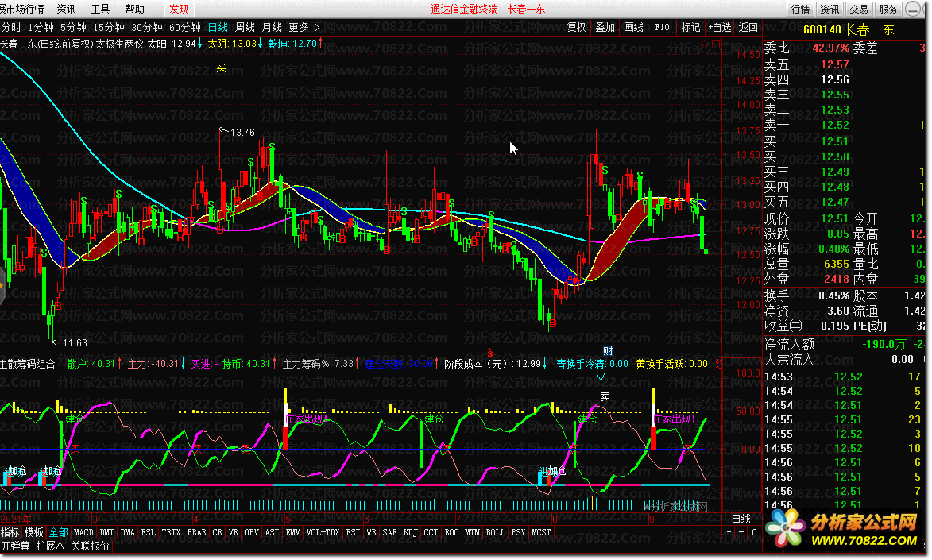Add stock via +自选 button
The height and width of the screenshot is (560, 932).
click(x=720, y=27)
